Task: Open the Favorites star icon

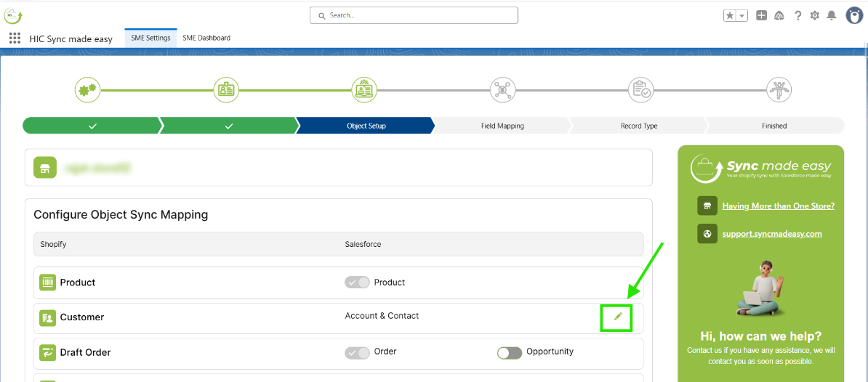Action: coord(730,16)
